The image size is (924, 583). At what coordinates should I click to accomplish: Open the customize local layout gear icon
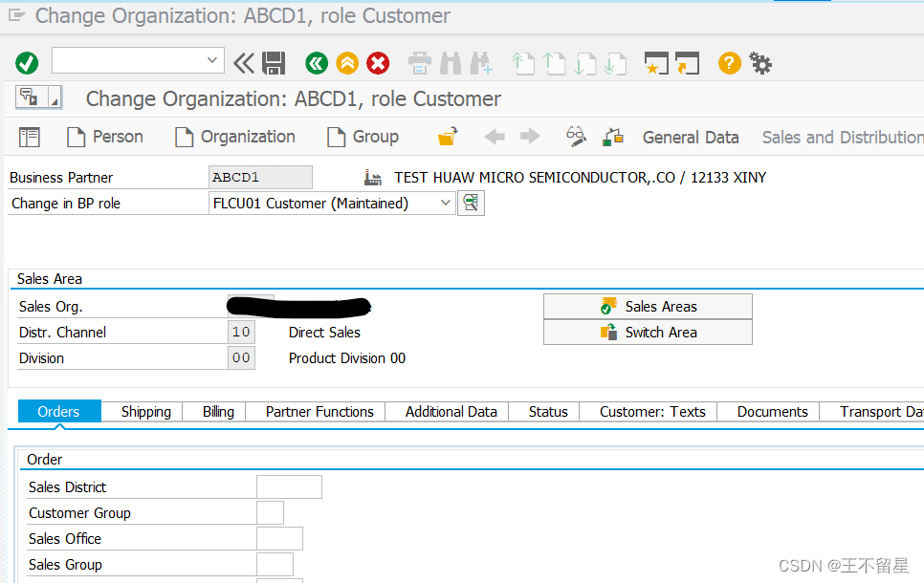pyautogui.click(x=759, y=63)
